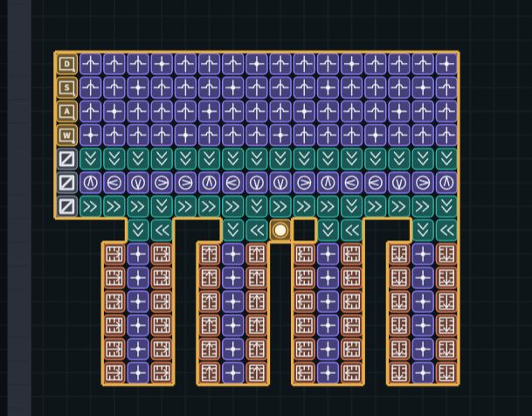Click the circled up-arrow tile next to the slash tile
532x416 pixels.
click(x=91, y=183)
